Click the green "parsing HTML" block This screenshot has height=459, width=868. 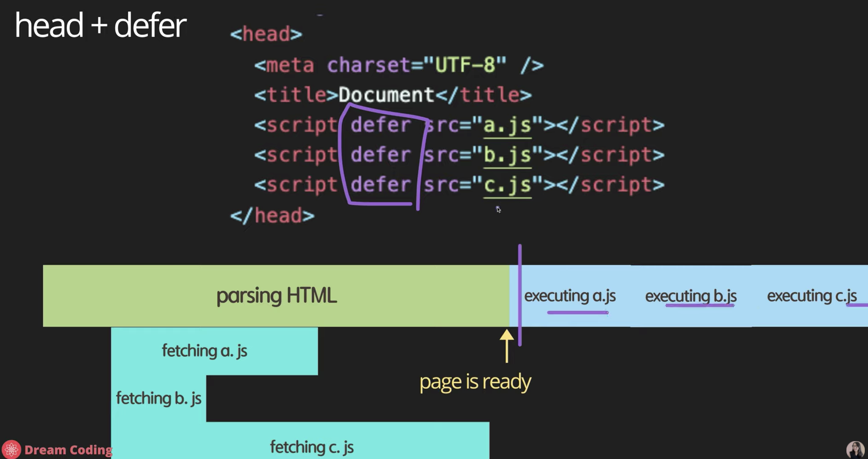pyautogui.click(x=276, y=296)
